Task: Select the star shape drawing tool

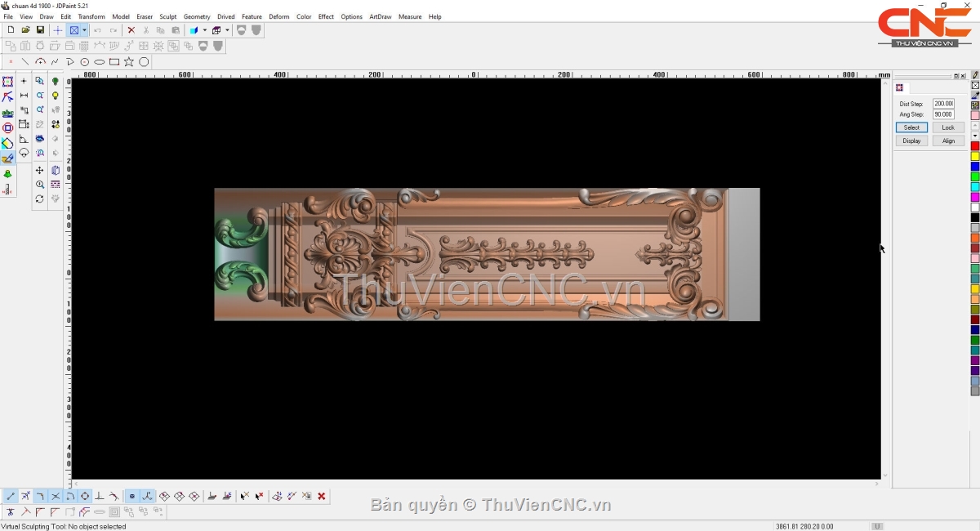Action: point(129,62)
